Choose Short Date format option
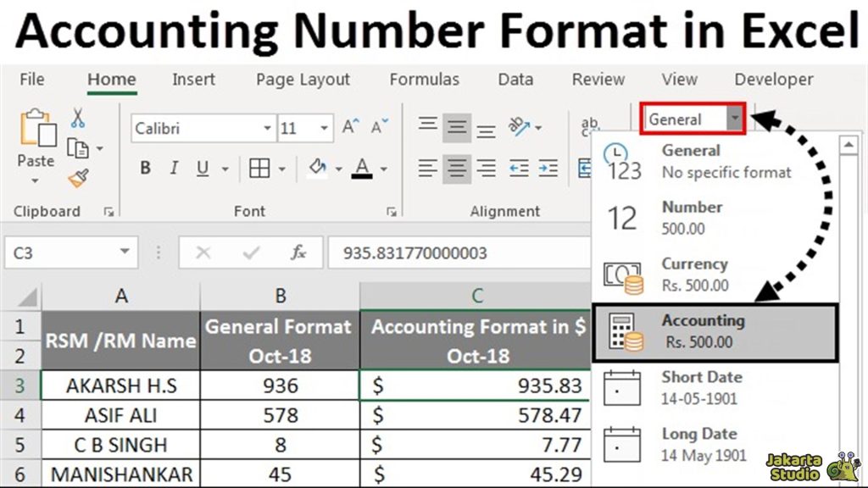Screen dimensions: 868x488 (x=715, y=388)
